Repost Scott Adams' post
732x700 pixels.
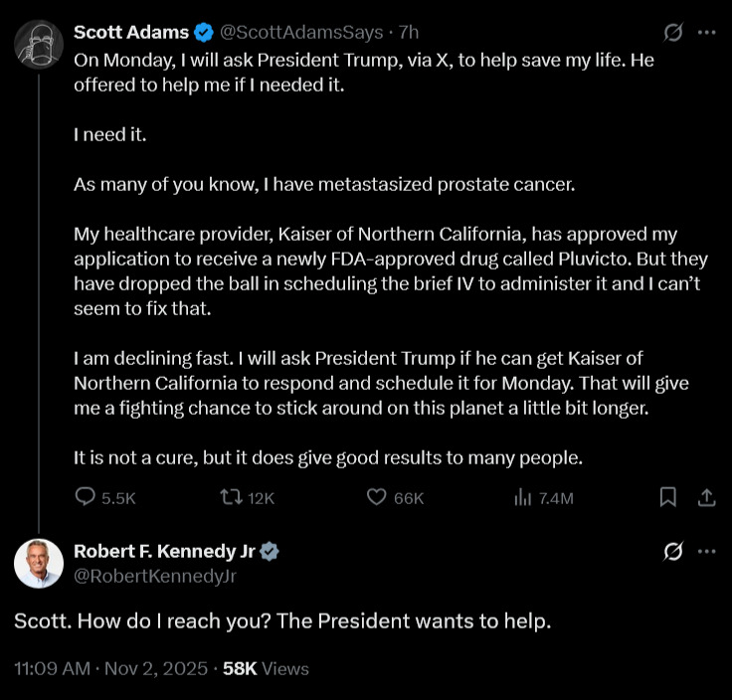[x=229, y=497]
